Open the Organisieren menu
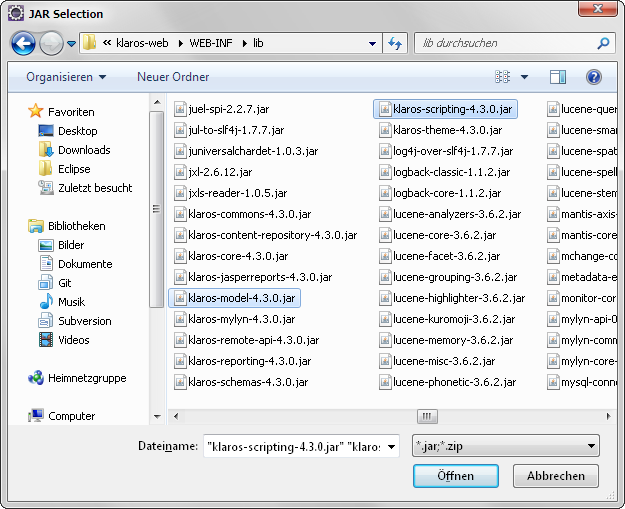This screenshot has height=509, width=625. point(66,77)
